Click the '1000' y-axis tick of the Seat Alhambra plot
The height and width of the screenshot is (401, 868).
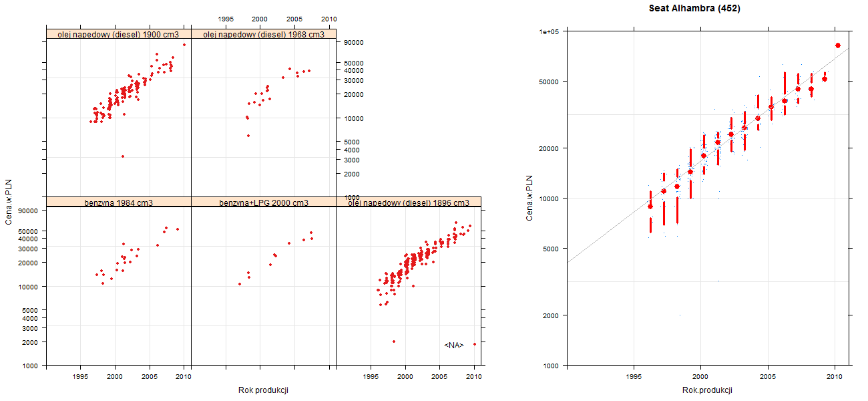pyautogui.click(x=551, y=365)
